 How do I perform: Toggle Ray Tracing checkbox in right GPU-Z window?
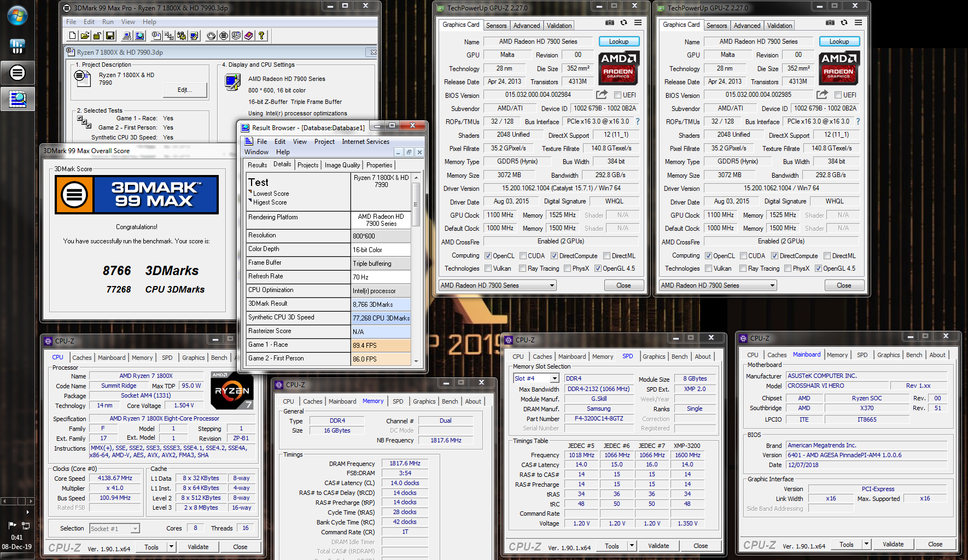pyautogui.click(x=743, y=269)
